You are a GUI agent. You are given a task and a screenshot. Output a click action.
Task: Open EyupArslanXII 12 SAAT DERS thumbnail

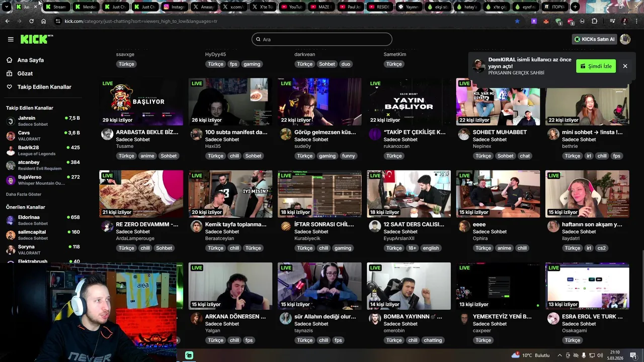pyautogui.click(x=409, y=194)
